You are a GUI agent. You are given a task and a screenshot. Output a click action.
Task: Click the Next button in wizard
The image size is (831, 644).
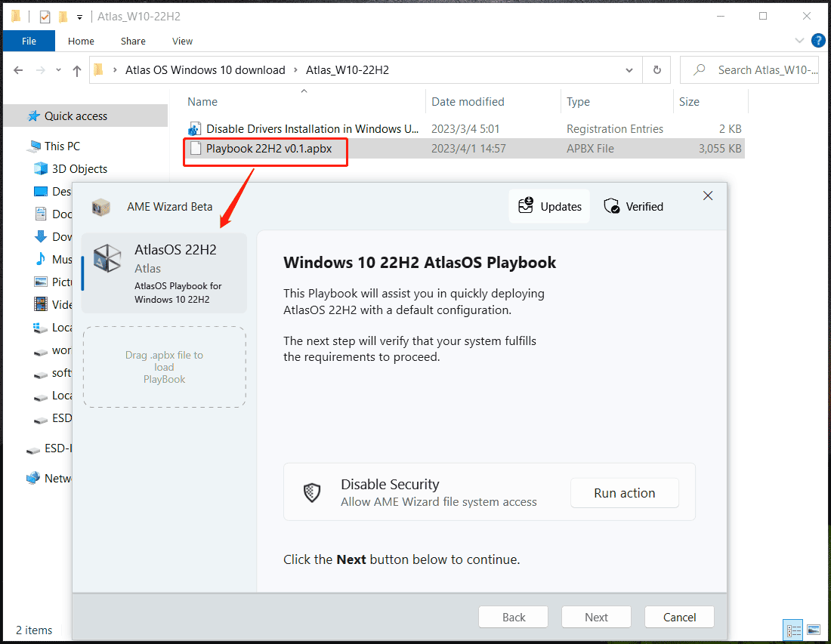pos(596,617)
